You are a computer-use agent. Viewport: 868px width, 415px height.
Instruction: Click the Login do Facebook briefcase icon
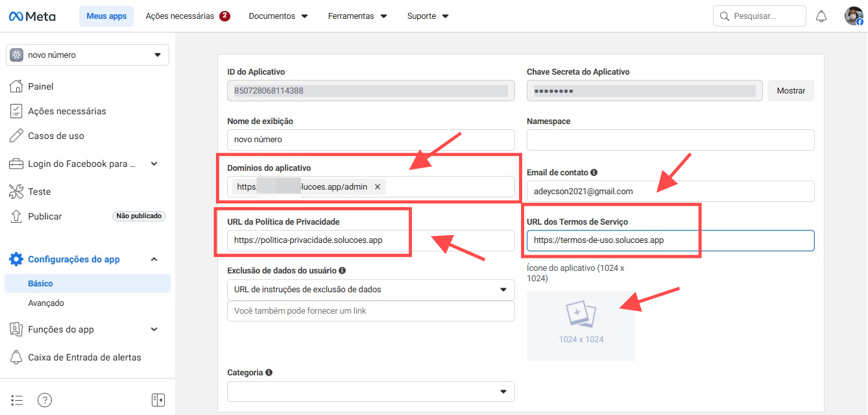(x=16, y=164)
